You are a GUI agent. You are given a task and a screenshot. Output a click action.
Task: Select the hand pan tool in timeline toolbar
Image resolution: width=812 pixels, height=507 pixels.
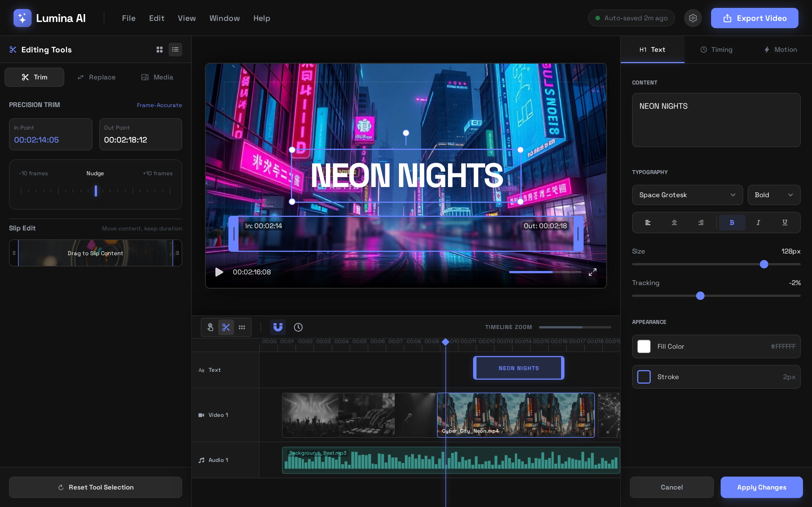(210, 327)
